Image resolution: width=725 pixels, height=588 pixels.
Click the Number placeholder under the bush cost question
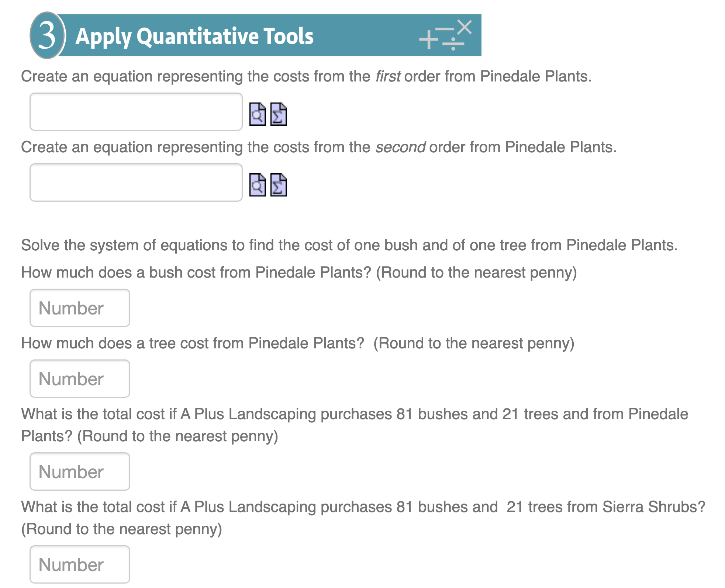(x=80, y=307)
